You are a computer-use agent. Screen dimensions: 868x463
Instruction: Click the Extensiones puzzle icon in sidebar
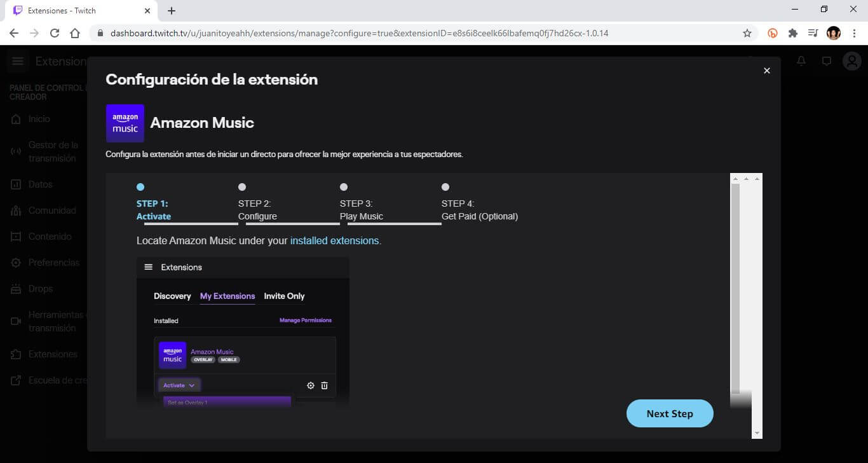(x=16, y=354)
